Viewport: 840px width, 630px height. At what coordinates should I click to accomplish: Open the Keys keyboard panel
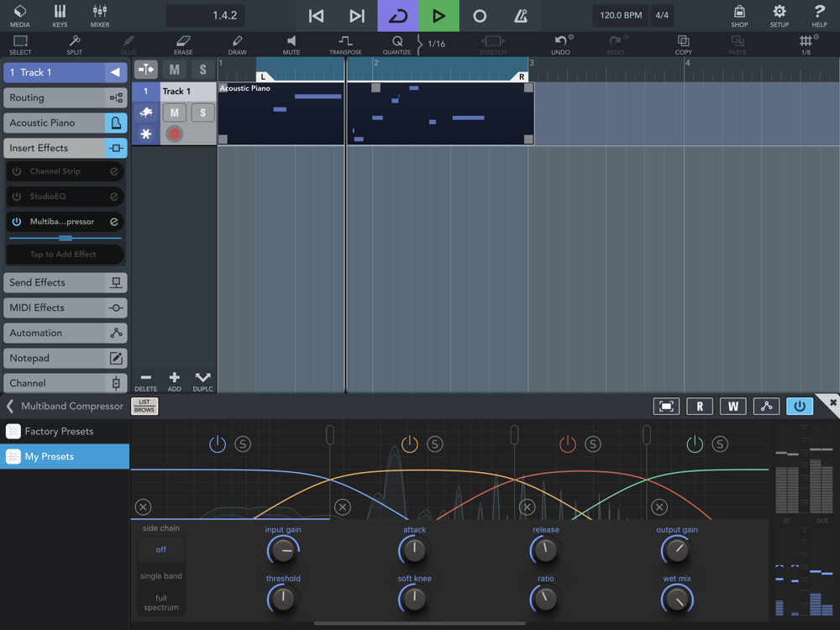[x=60, y=15]
